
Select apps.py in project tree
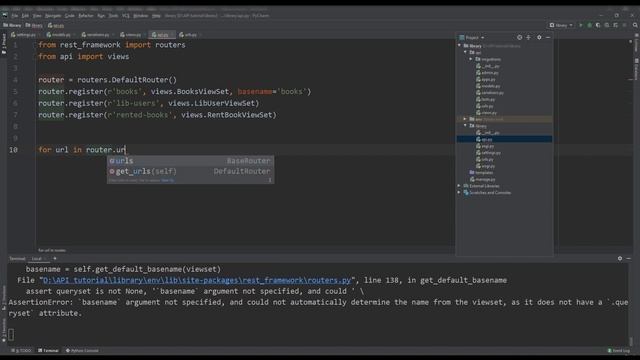(486, 79)
